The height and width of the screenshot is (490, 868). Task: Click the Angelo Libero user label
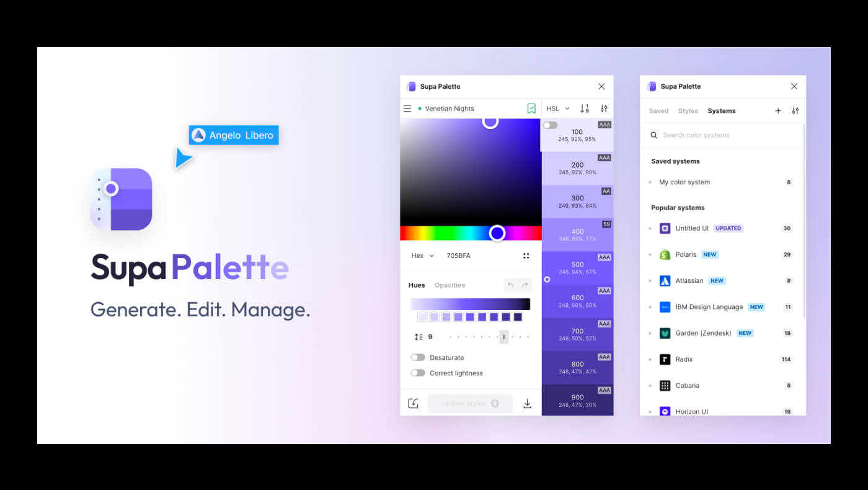pos(234,135)
